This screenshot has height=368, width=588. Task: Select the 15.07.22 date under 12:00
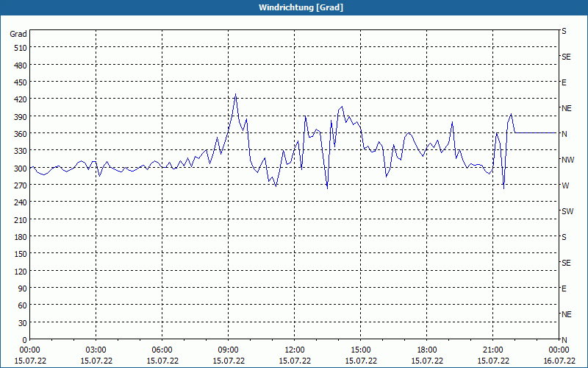click(x=295, y=361)
